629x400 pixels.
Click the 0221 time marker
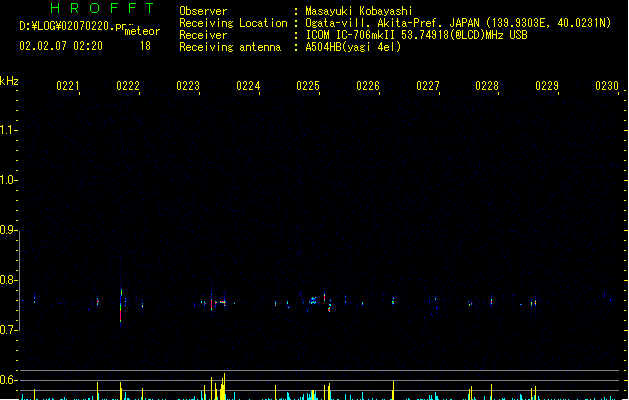click(68, 86)
